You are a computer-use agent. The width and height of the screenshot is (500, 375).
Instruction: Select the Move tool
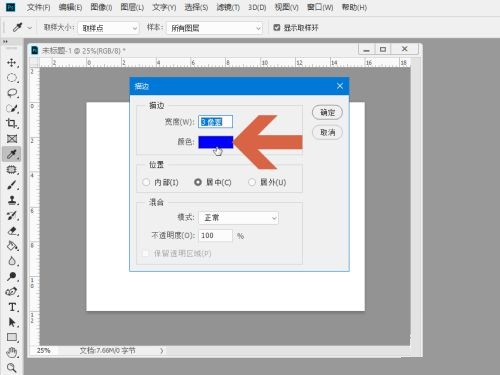click(12, 63)
